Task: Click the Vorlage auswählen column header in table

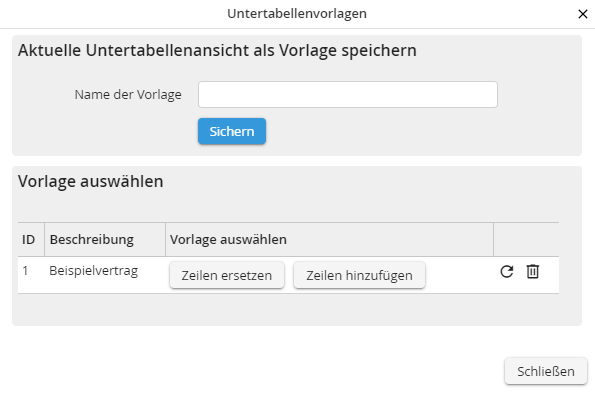Action: 228,240
